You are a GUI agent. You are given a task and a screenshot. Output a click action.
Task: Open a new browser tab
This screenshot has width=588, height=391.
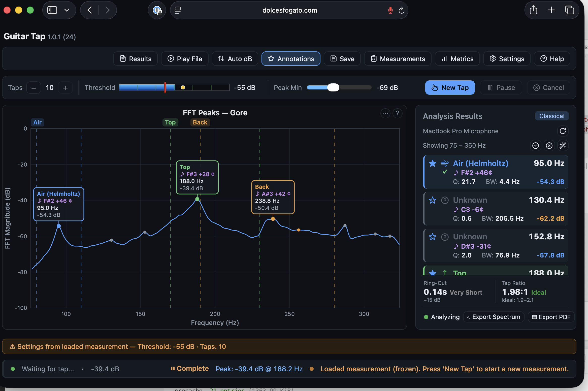tap(551, 10)
